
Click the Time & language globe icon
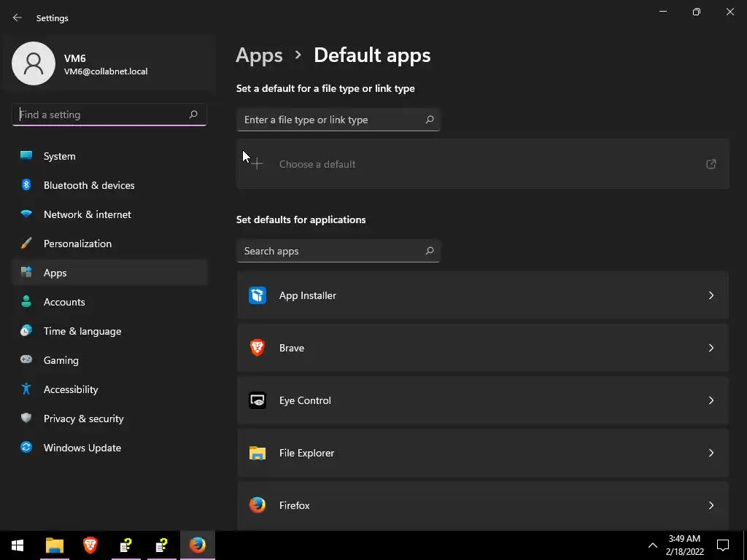point(26,330)
